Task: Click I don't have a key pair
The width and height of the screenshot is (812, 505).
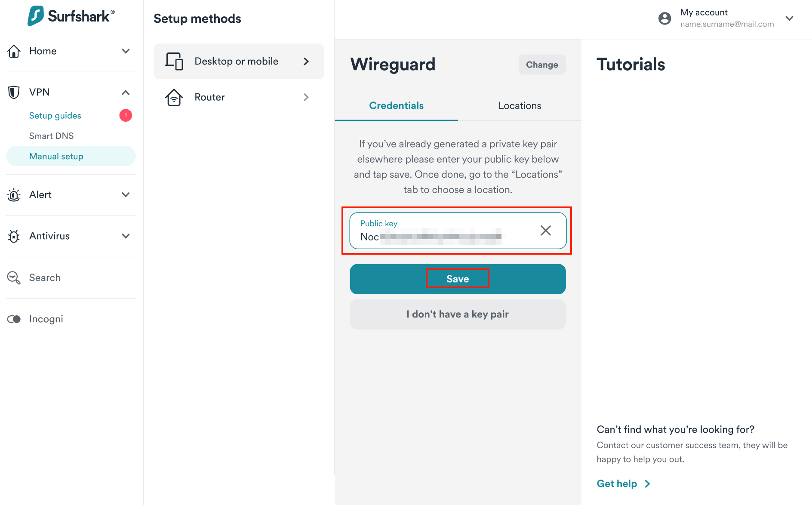Action: tap(458, 314)
